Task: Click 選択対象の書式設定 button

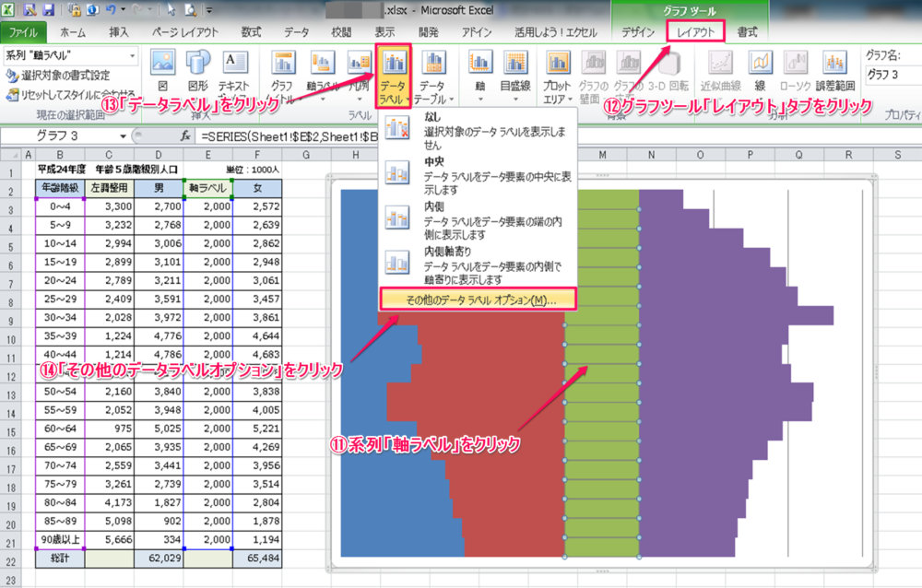Action: pyautogui.click(x=65, y=75)
